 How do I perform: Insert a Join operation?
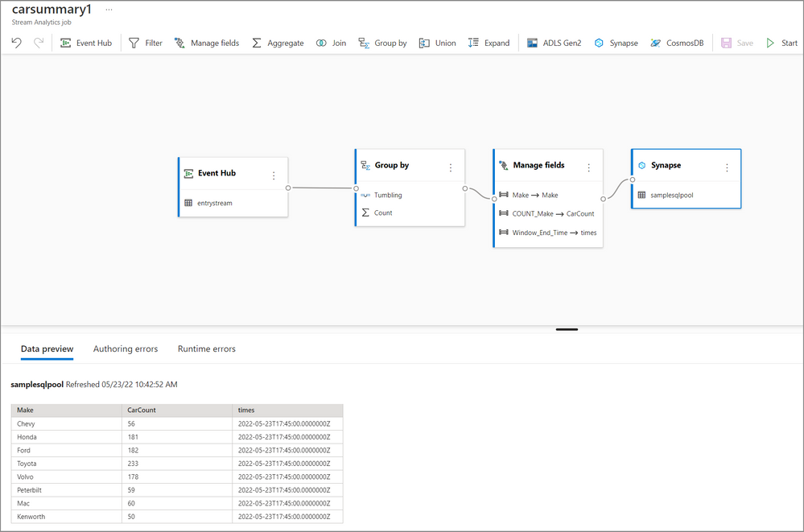[x=331, y=43]
